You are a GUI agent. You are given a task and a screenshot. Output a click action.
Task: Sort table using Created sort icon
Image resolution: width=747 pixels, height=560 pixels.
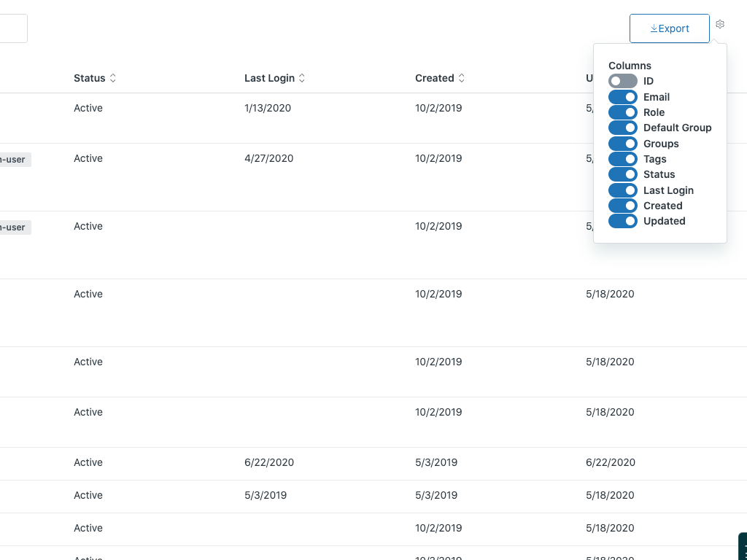point(462,78)
